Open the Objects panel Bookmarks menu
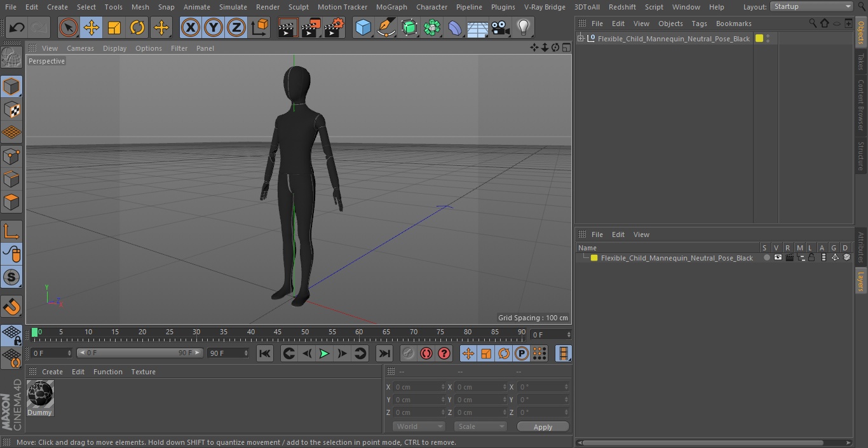 pyautogui.click(x=733, y=24)
